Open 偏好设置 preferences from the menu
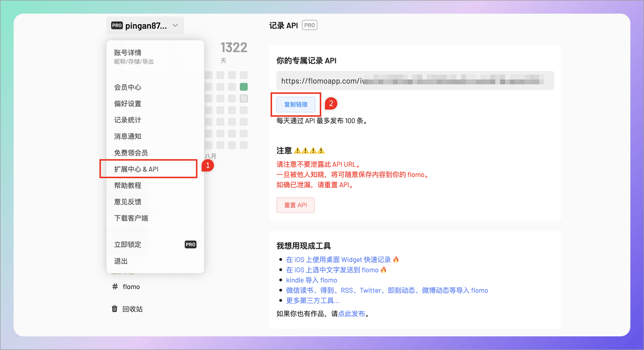 point(127,103)
